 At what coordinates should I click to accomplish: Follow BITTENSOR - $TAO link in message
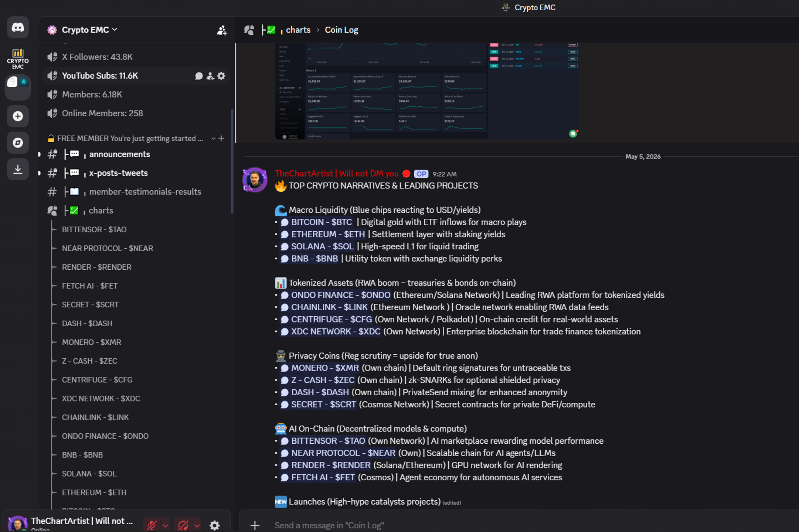(323, 441)
